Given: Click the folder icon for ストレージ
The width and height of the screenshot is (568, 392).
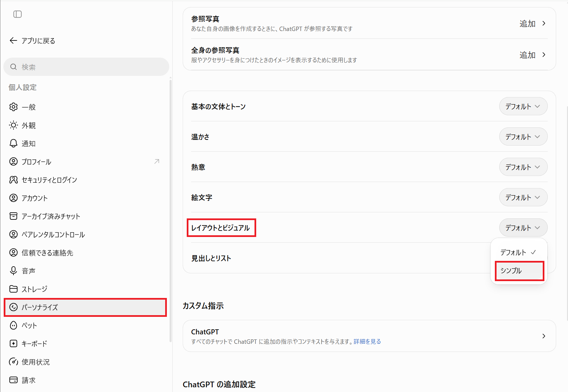Looking at the screenshot, I should coord(13,289).
